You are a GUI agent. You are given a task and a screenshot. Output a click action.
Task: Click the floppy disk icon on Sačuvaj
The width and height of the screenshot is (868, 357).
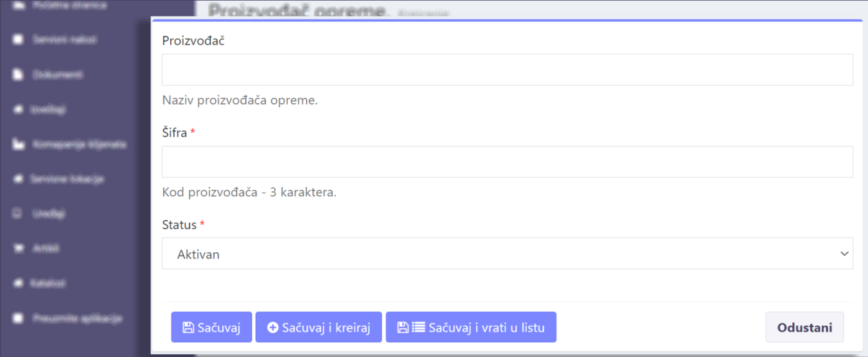point(188,327)
